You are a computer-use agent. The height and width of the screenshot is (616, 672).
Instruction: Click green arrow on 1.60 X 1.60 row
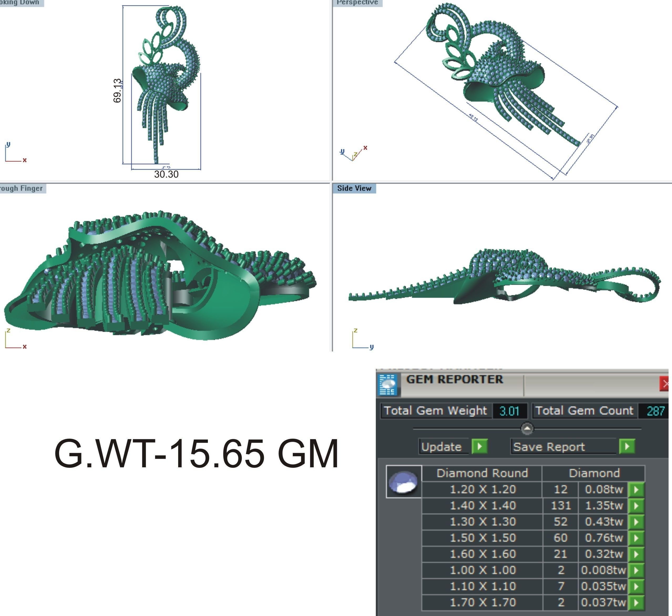(x=636, y=554)
